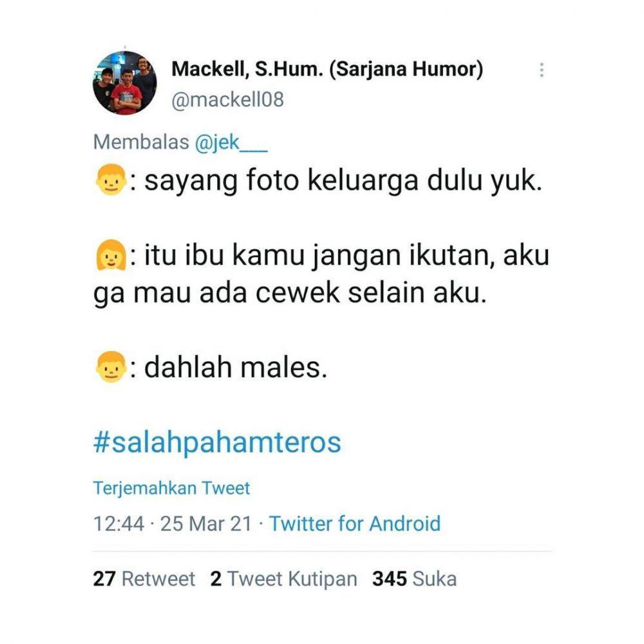Select the 12:44 · 25 Mar 21 timestamp
The width and height of the screenshot is (644, 644).
coord(172,524)
